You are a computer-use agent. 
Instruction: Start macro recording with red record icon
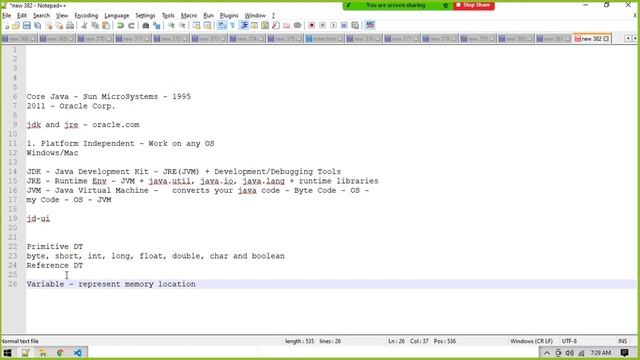pos(311,25)
